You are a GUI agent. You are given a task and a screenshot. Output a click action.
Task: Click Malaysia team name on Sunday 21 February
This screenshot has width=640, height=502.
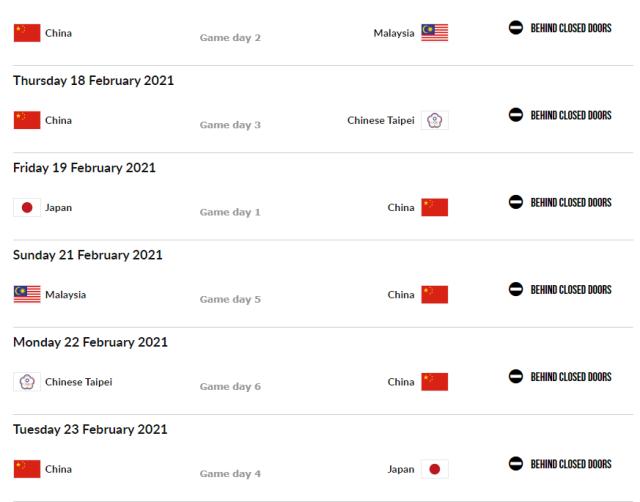(66, 295)
